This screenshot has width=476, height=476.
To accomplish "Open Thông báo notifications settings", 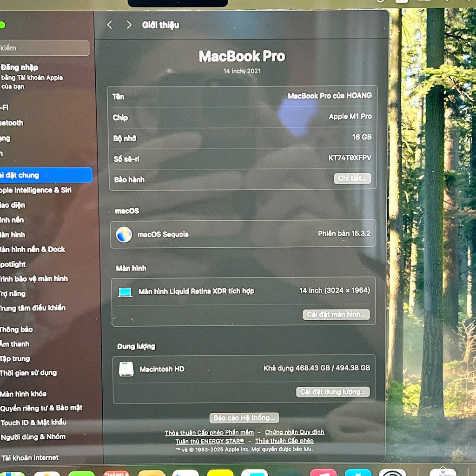I will click(16, 330).
